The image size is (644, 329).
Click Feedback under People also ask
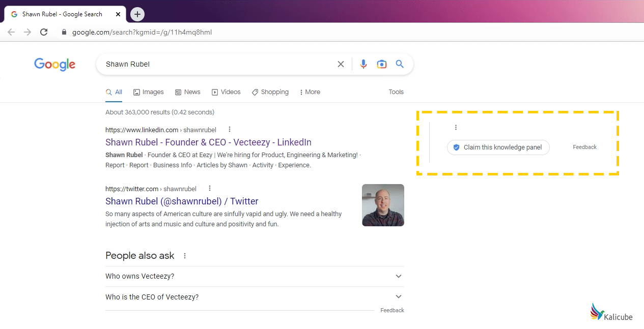(392, 310)
